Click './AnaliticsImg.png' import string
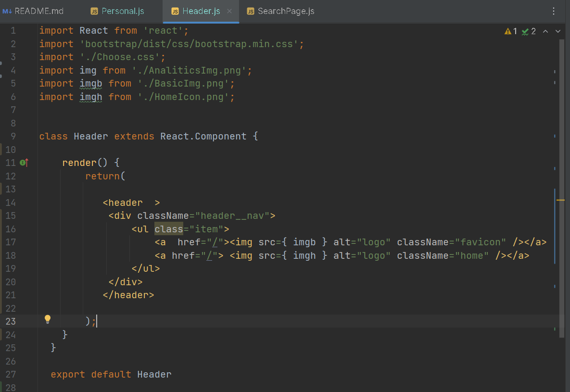Image resolution: width=570 pixels, height=392 pixels. pos(189,71)
